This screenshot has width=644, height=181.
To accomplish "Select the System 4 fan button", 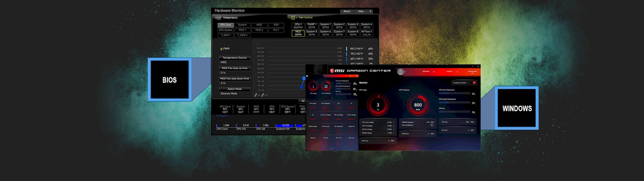I will coord(366,26).
